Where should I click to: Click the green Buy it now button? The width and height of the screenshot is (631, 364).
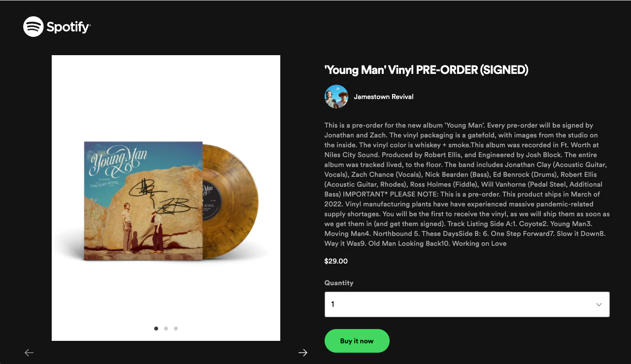click(x=357, y=341)
